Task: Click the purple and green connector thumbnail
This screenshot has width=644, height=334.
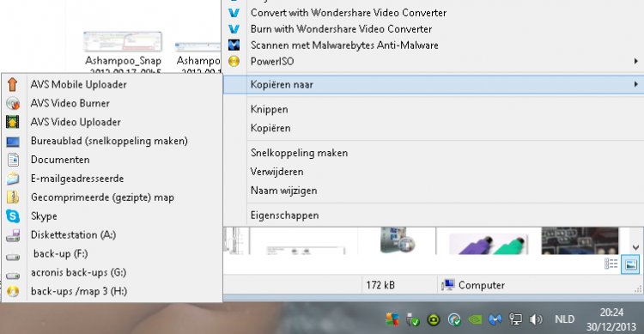Action: [x=489, y=242]
